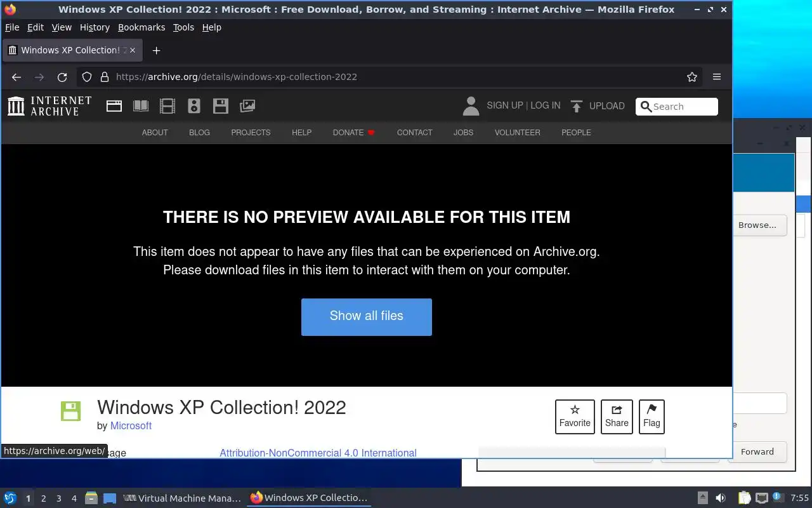Open the Help menu
Screen dimensions: 812x508
(211, 27)
